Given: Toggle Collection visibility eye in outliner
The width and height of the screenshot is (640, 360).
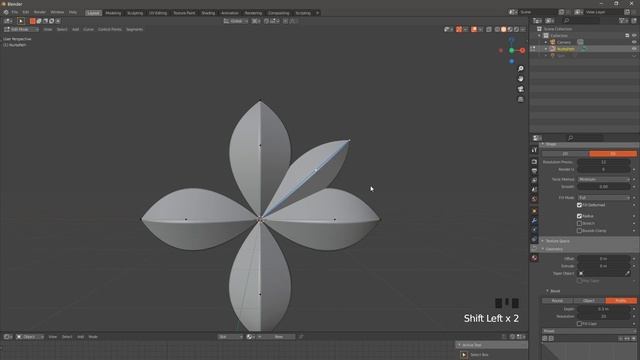Looking at the screenshot, I should [634, 36].
